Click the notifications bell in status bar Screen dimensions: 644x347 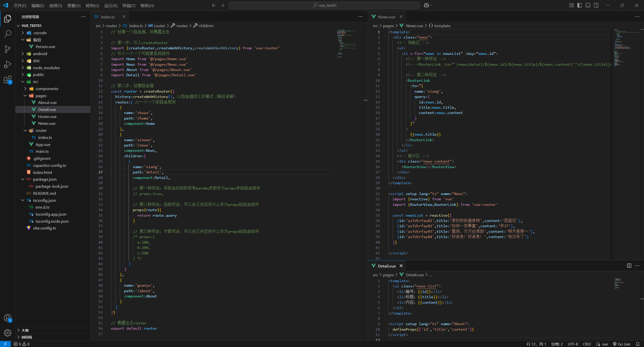[638, 344]
